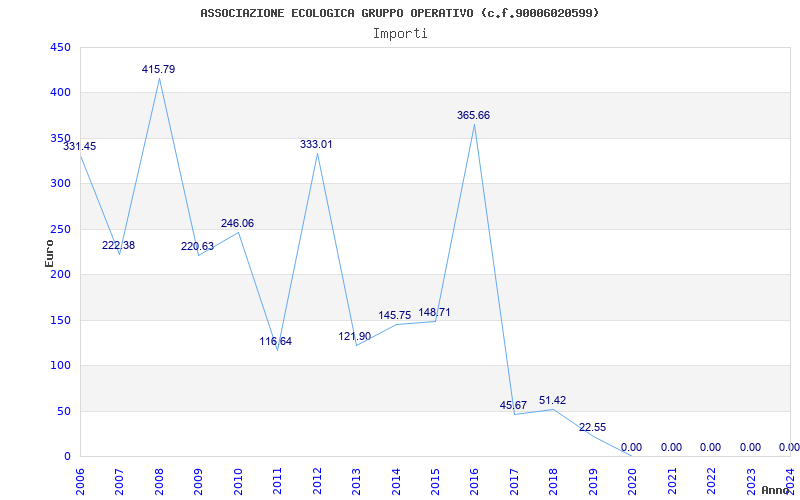The height and width of the screenshot is (500, 800).
Task: Click the 250 y-axis tick label
Action: click(x=60, y=229)
